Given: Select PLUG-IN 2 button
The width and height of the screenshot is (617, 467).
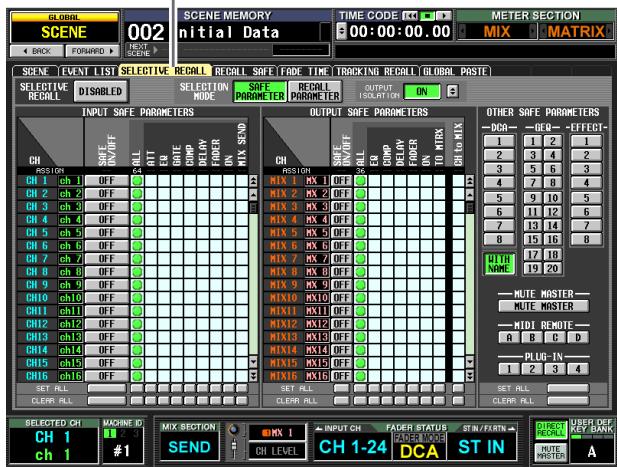Looking at the screenshot, I should point(532,369).
